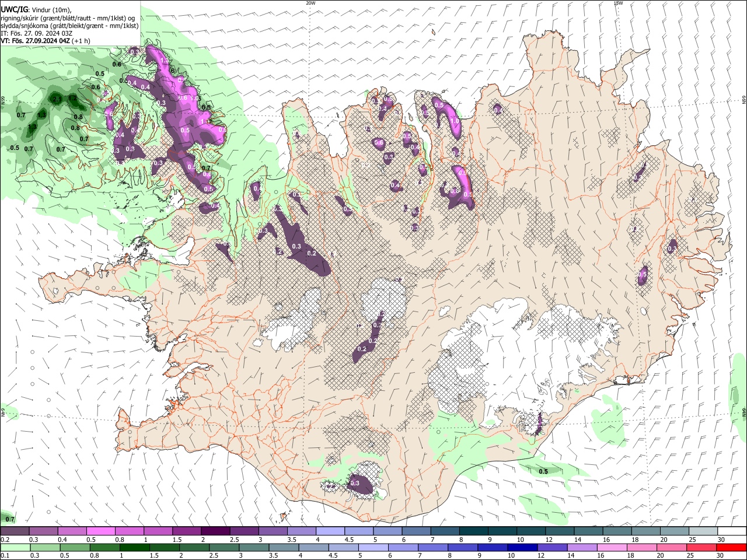Click the "IT: Fös. 27. 09. 2024 03Z" line
The width and height of the screenshot is (747, 560).
[36, 33]
